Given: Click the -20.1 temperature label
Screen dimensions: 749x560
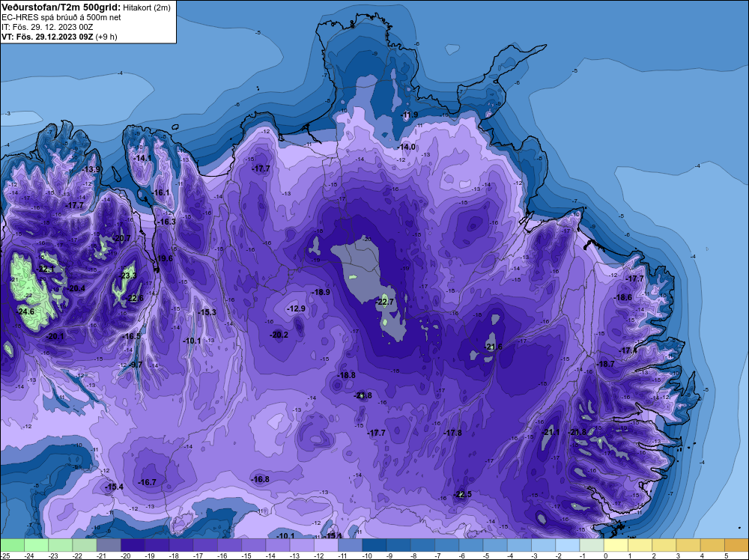Looking at the screenshot, I should [55, 336].
